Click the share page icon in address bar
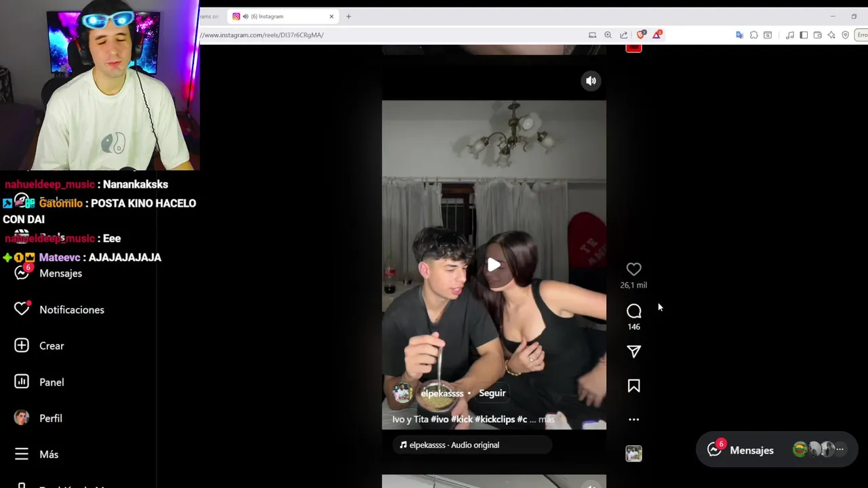The width and height of the screenshot is (868, 488). pyautogui.click(x=623, y=35)
